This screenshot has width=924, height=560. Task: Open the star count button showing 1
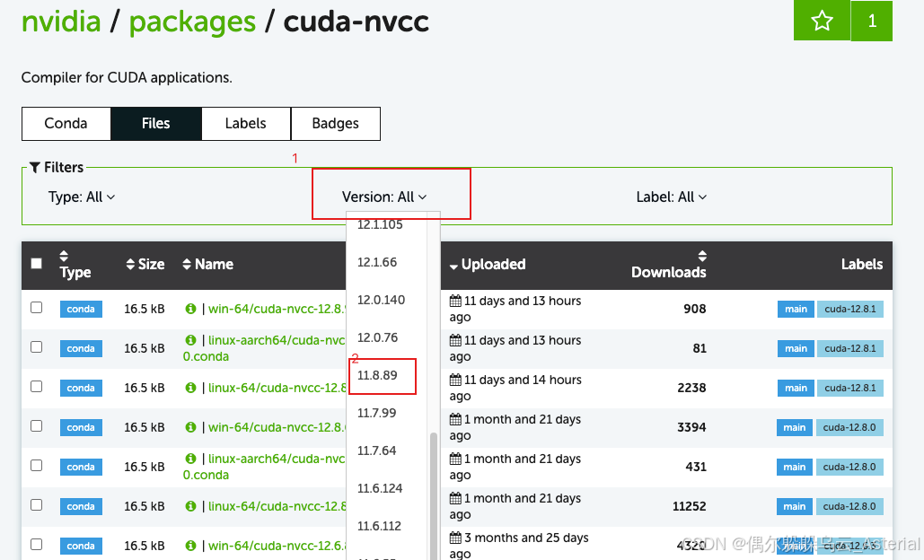click(872, 21)
